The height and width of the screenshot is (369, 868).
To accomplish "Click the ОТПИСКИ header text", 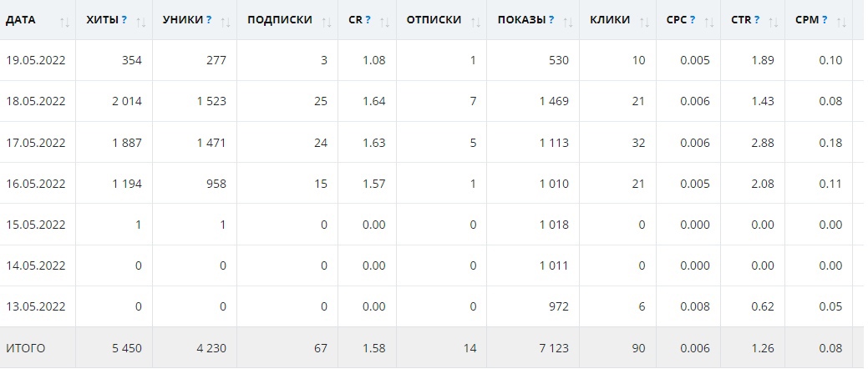I will pos(434,20).
